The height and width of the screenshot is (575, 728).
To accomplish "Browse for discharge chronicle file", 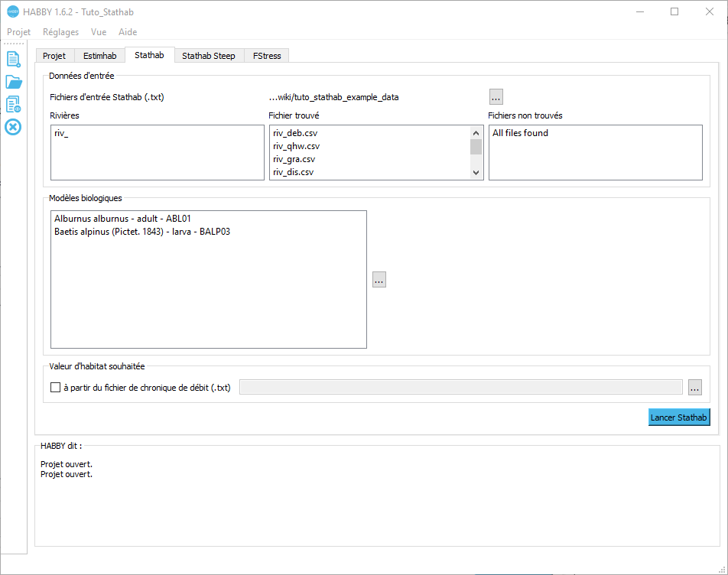I will coord(694,388).
